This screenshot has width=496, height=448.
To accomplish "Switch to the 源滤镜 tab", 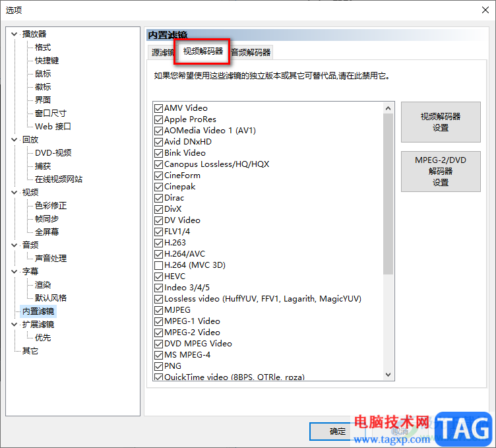I will (x=162, y=52).
